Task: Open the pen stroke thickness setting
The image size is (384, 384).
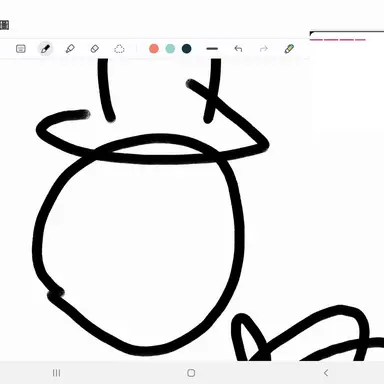Action: [212, 49]
